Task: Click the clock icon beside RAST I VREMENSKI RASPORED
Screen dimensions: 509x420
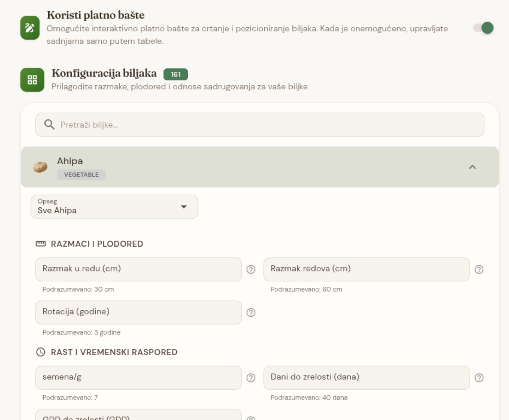Action: pos(41,352)
